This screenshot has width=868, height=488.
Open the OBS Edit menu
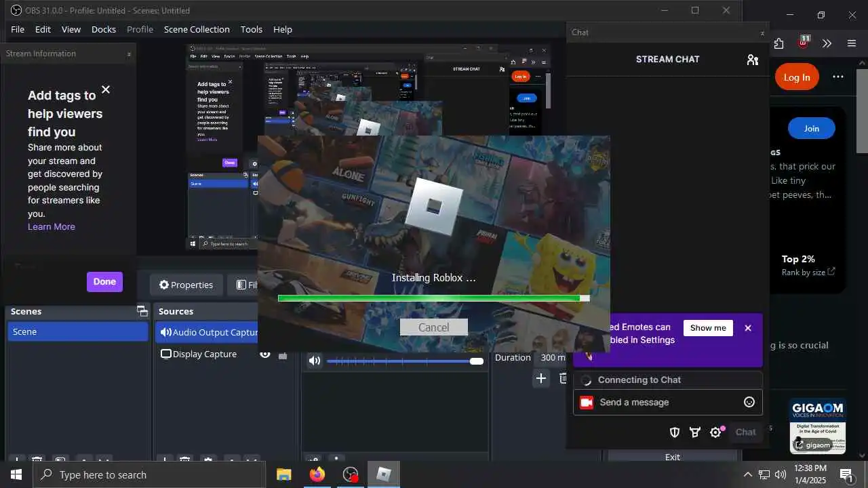[43, 29]
